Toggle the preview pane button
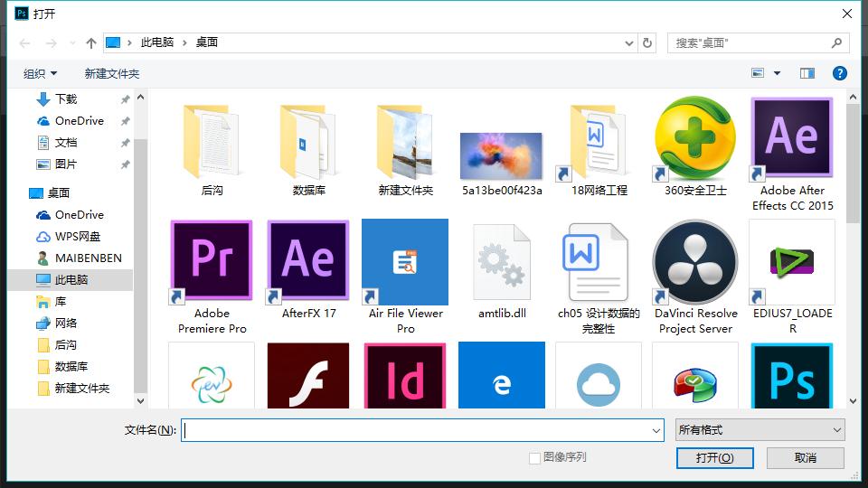The width and height of the screenshot is (868, 488). tap(807, 73)
